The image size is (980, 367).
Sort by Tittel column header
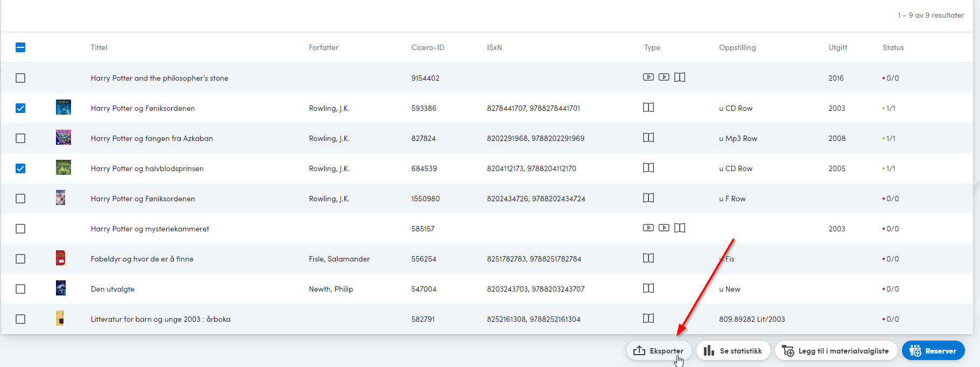[99, 47]
